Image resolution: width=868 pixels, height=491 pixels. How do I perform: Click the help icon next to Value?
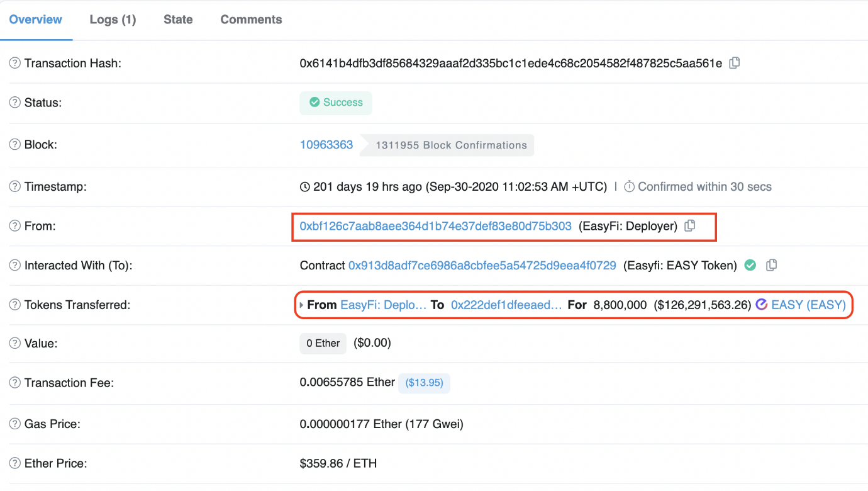click(x=15, y=344)
